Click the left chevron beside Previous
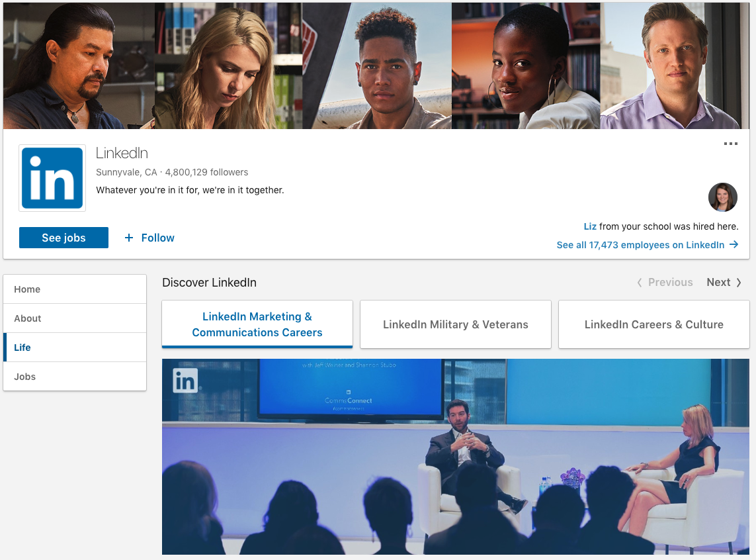The height and width of the screenshot is (560, 756). pos(640,283)
